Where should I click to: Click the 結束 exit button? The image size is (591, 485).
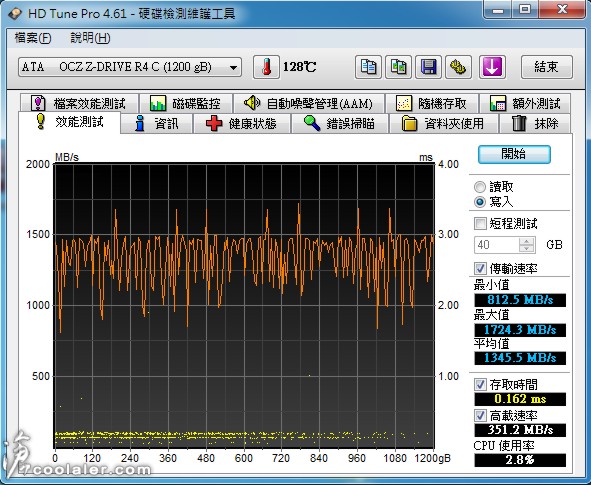[x=547, y=67]
